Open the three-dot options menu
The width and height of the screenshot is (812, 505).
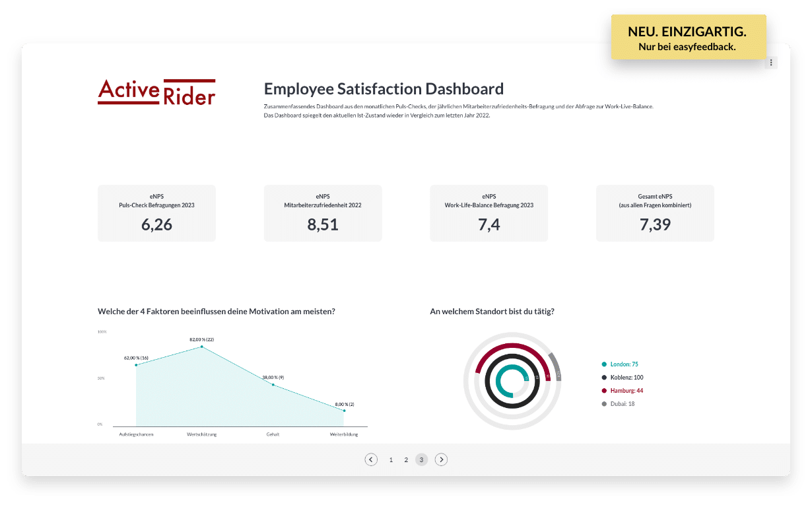click(771, 62)
